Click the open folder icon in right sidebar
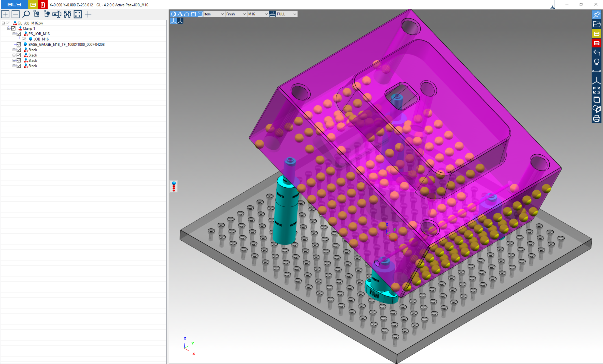The width and height of the screenshot is (603, 364). pos(597,24)
